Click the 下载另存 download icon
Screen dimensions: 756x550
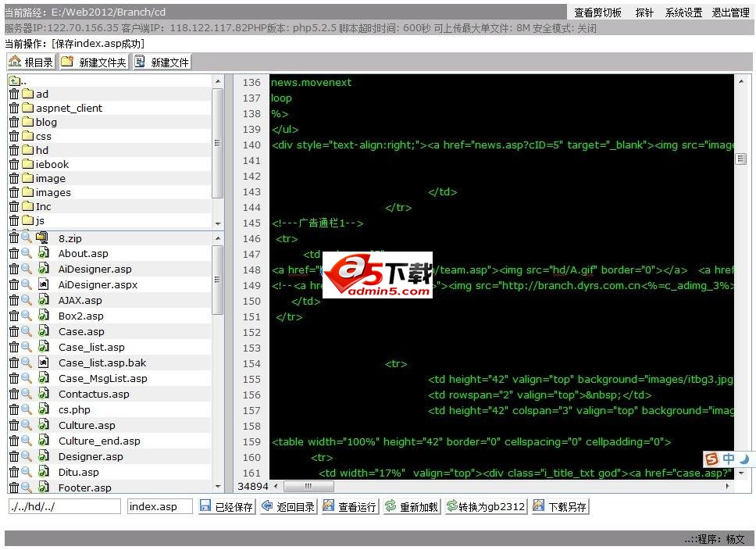(537, 505)
